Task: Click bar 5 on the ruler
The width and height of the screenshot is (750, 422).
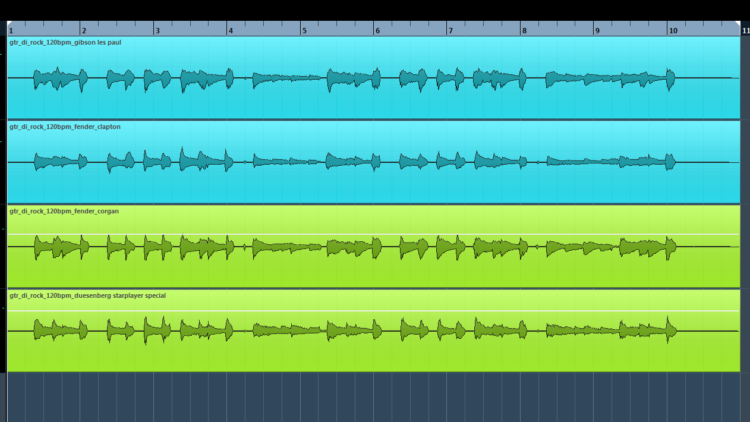Action: [304, 31]
